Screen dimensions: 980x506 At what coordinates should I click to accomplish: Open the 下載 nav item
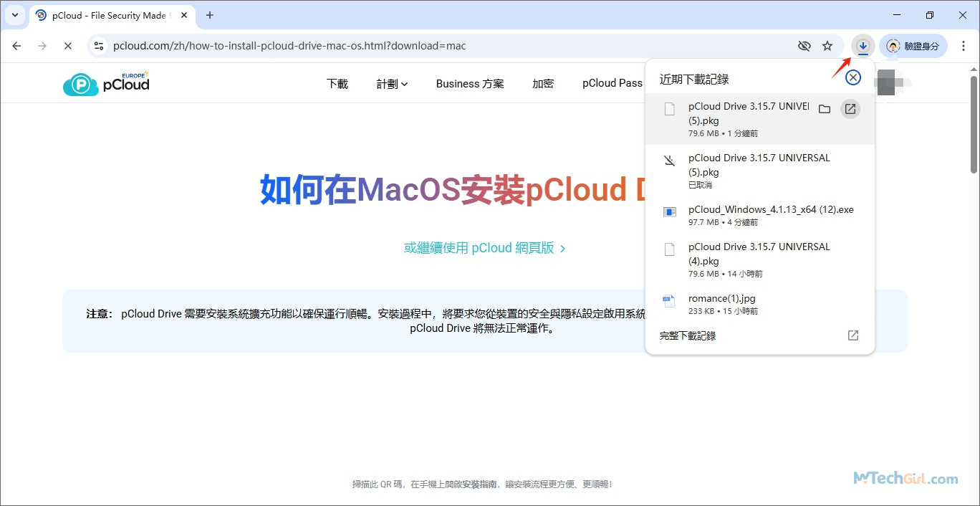pyautogui.click(x=337, y=84)
